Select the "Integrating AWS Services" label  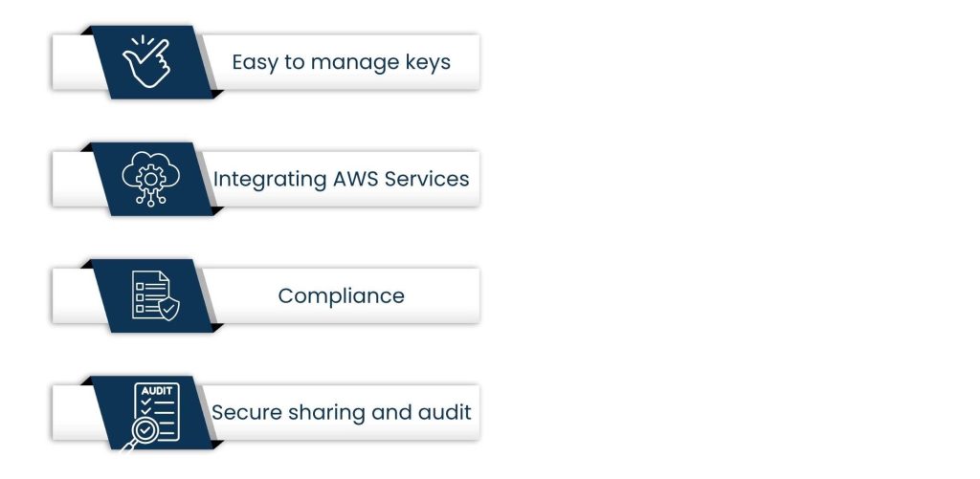pos(341,179)
